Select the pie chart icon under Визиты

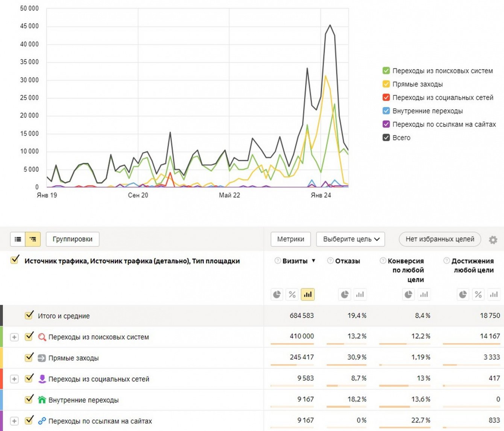point(277,295)
